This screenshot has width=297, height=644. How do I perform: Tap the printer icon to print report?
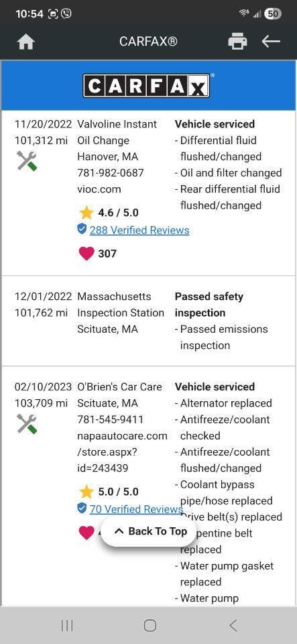pyautogui.click(x=237, y=42)
